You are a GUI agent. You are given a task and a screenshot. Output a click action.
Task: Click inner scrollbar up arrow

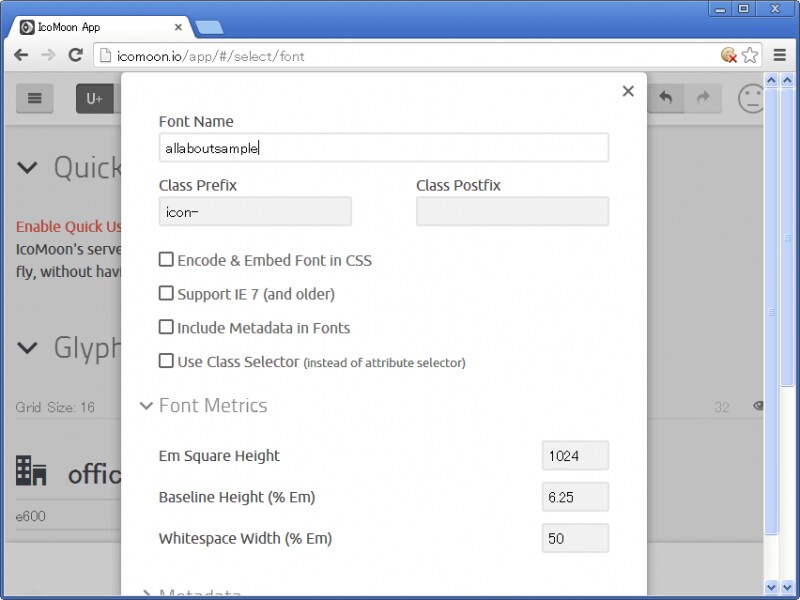(x=771, y=80)
